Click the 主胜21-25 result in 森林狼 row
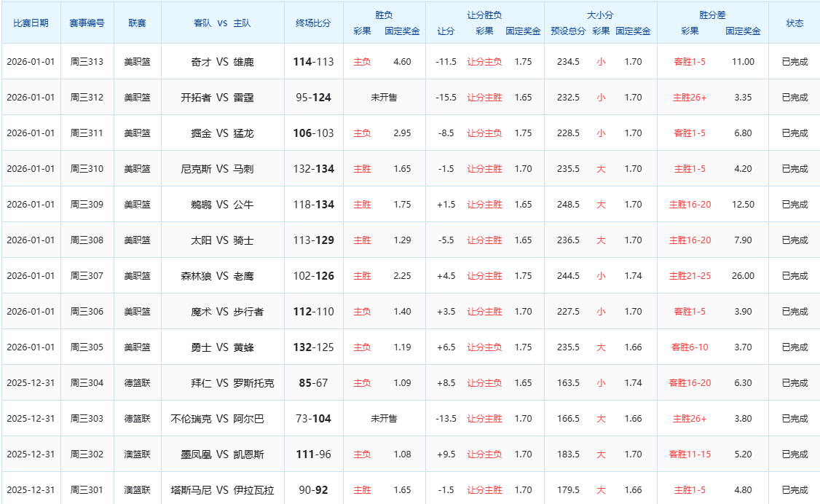Viewport: 820px width, 504px height. tap(690, 276)
